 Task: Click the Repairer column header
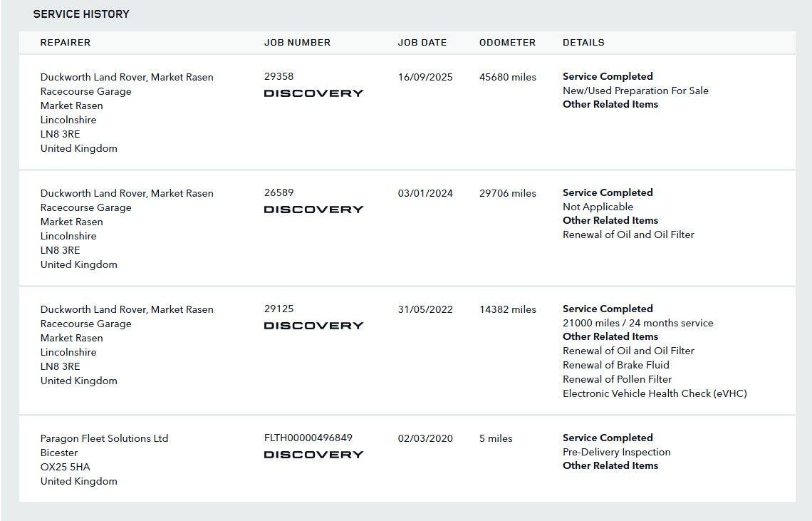coord(66,42)
